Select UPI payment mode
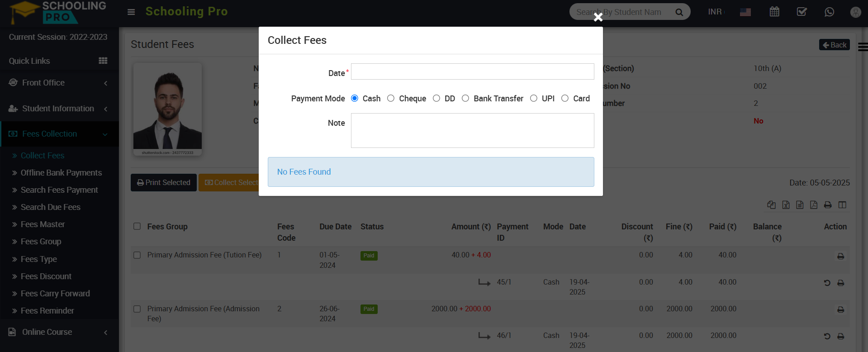Viewport: 868px width, 352px height. point(534,98)
